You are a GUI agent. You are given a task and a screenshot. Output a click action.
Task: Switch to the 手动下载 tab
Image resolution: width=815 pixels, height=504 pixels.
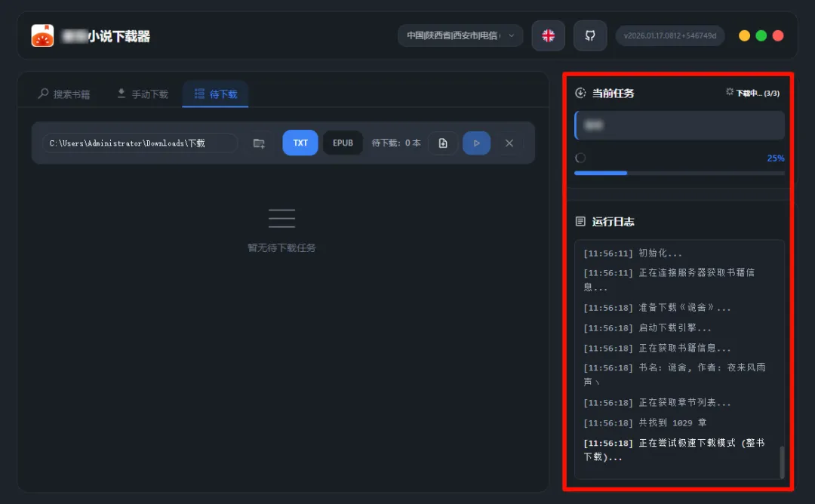point(143,94)
